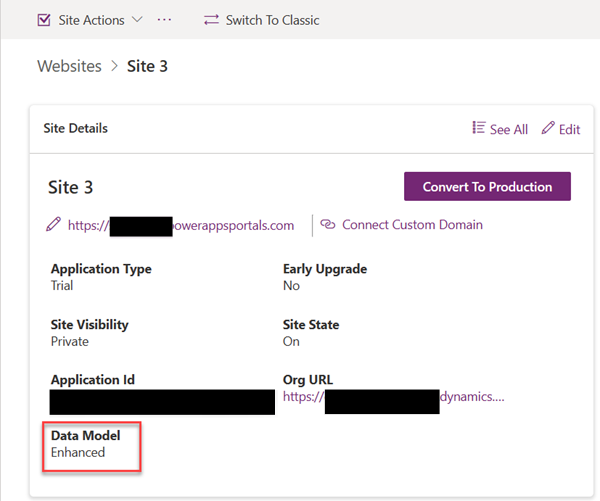Edit the site details
Viewport: 600px width, 501px height.
pos(569,129)
